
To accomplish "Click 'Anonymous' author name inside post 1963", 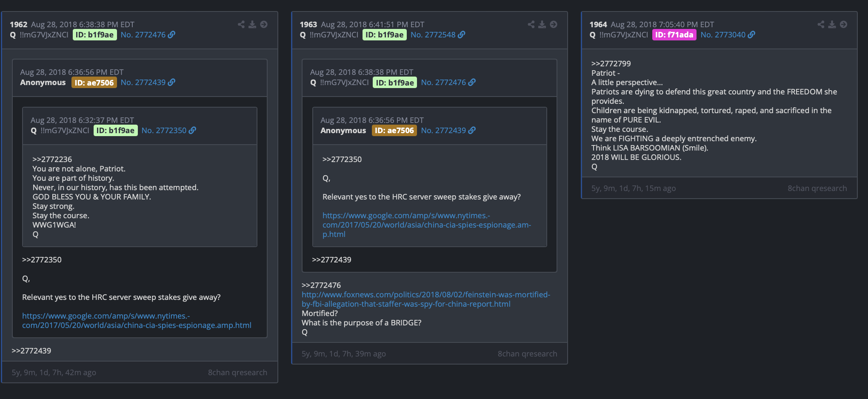I will point(343,130).
